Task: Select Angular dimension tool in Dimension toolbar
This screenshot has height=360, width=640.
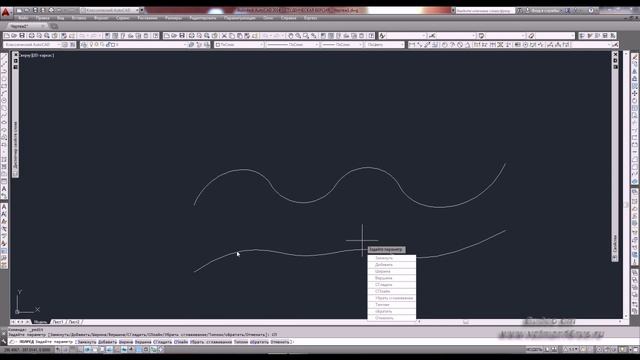Action: point(468,44)
